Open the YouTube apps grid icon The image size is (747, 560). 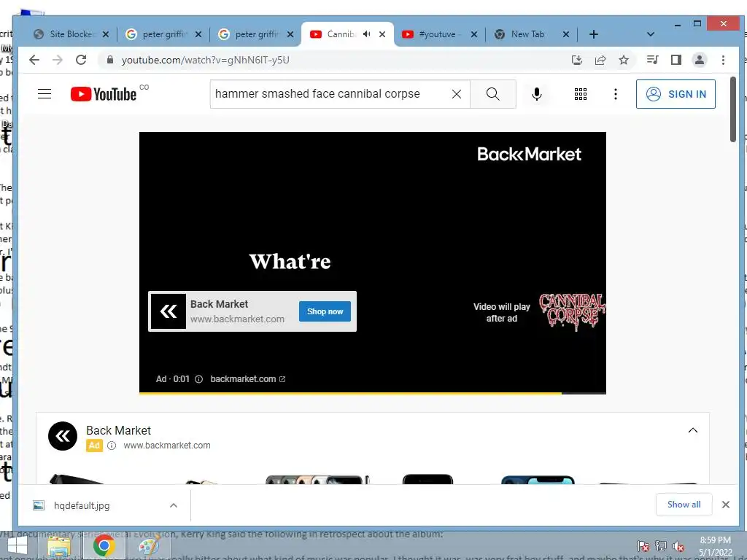click(x=580, y=94)
